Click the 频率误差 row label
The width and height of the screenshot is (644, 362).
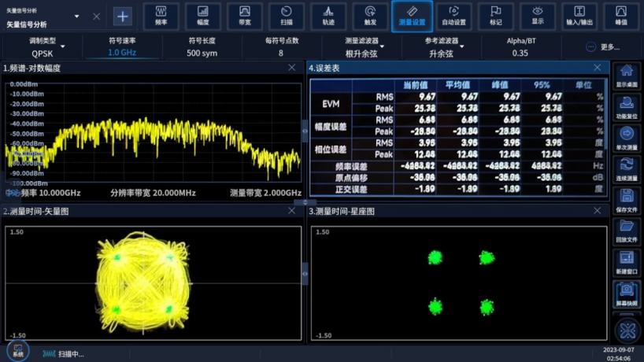352,166
